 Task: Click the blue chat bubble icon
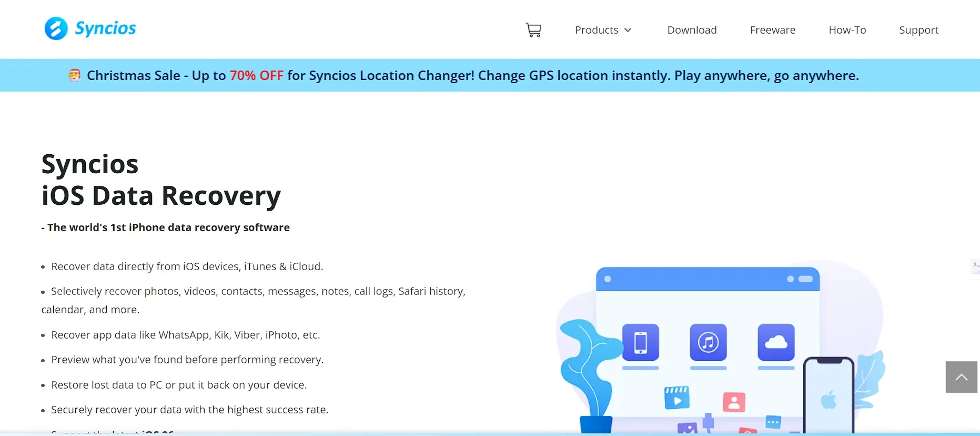[773, 422]
